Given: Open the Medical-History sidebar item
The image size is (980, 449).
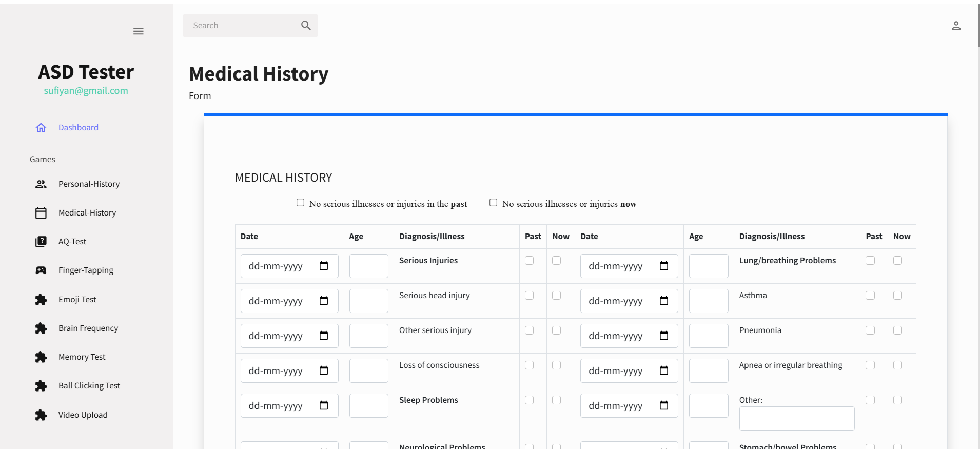Looking at the screenshot, I should point(87,213).
